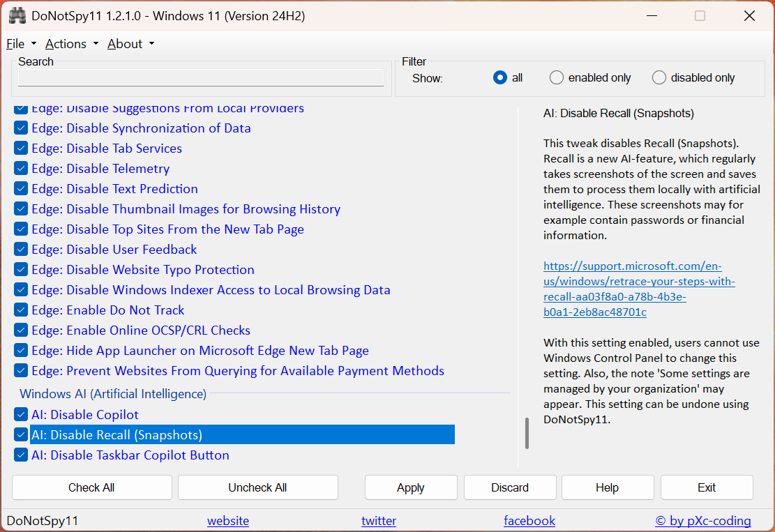The image size is (775, 532).
Task: Toggle Prevent Websites Querying Payment Methods checkbox
Action: coord(21,370)
